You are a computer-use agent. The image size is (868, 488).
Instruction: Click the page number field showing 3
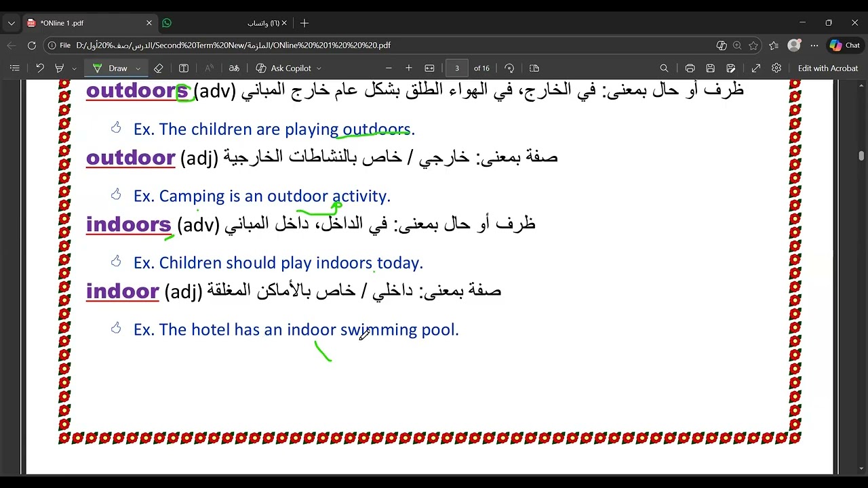click(x=457, y=68)
